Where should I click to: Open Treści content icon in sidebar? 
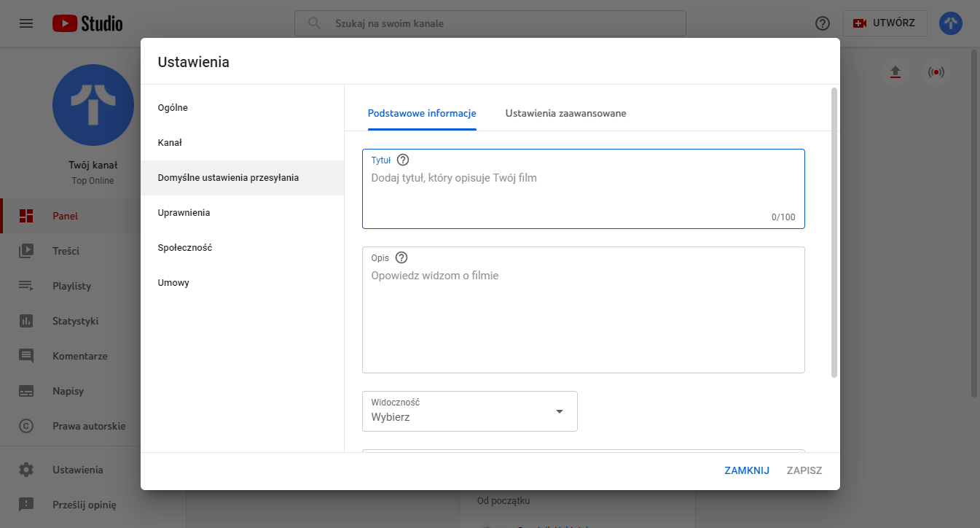[26, 251]
